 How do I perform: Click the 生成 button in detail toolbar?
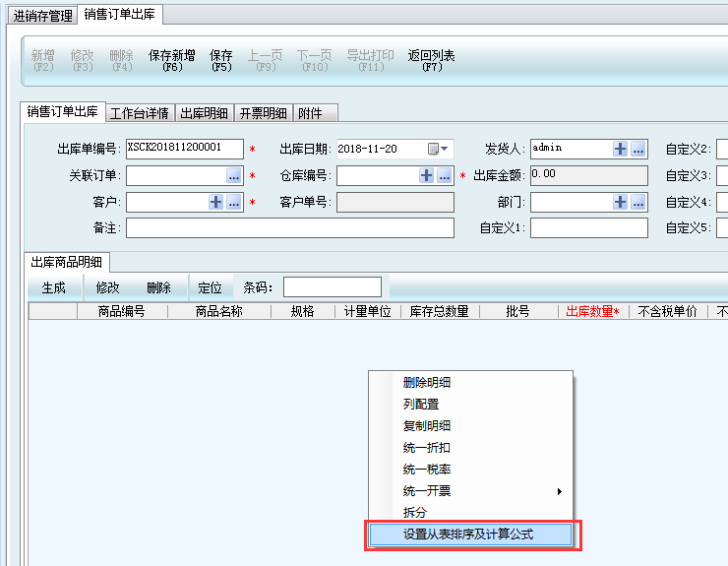click(54, 287)
